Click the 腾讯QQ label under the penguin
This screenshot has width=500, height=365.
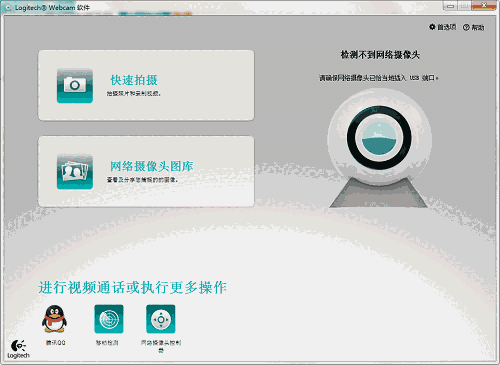coord(56,342)
